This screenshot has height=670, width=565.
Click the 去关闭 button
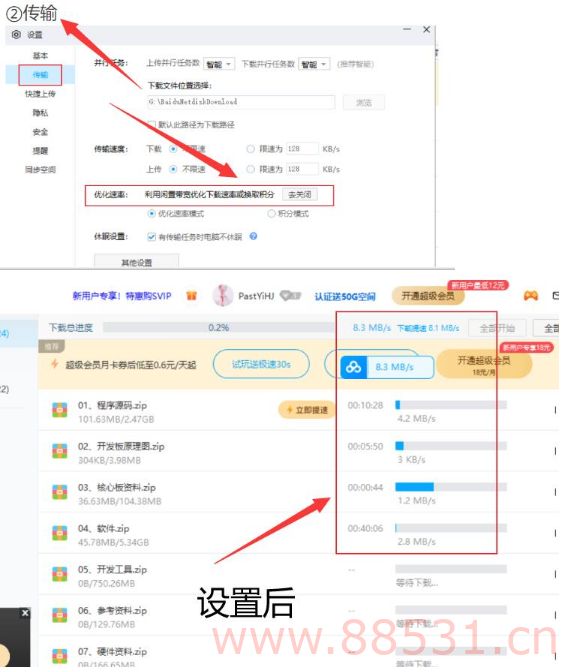300,194
